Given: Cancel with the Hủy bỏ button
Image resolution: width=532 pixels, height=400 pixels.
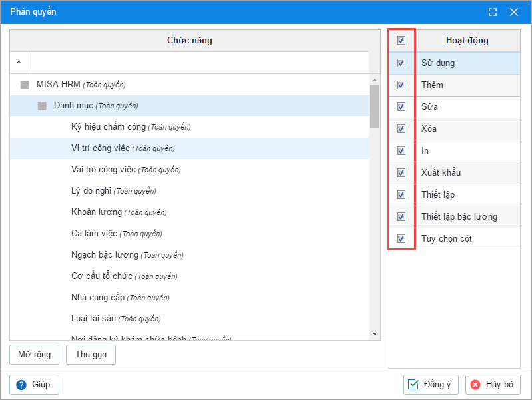Looking at the screenshot, I should (493, 385).
